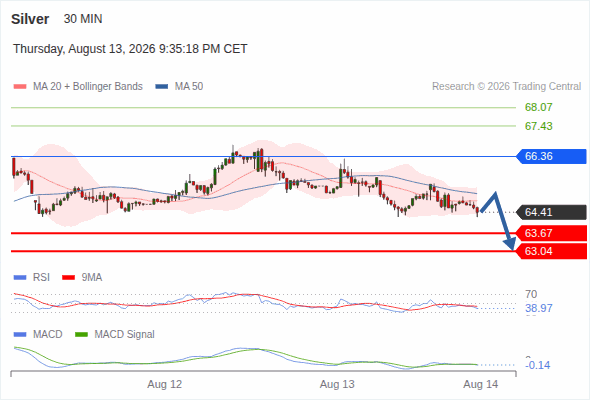Click the 68.07 resistance level label
The width and height of the screenshot is (590, 400).
coord(538,107)
